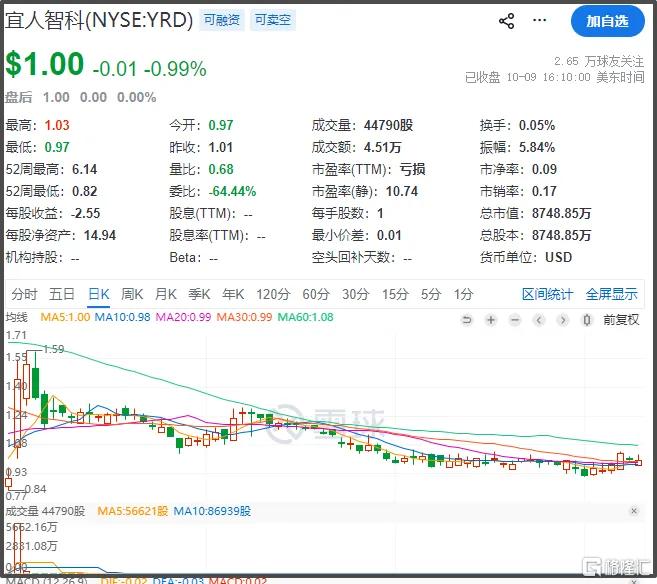Switch to the 五日 chart tab

[62, 294]
